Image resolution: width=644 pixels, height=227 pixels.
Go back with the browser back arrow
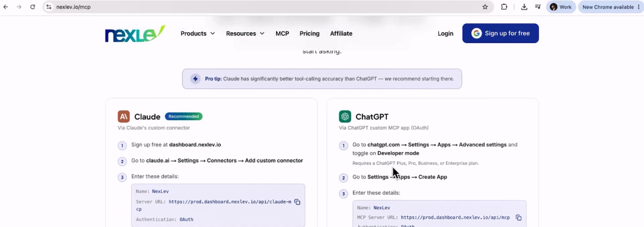pyautogui.click(x=6, y=7)
